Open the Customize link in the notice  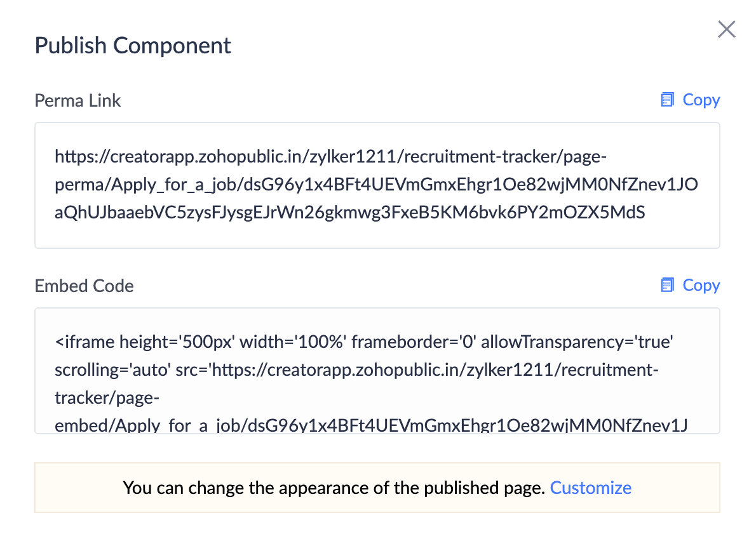(x=590, y=488)
